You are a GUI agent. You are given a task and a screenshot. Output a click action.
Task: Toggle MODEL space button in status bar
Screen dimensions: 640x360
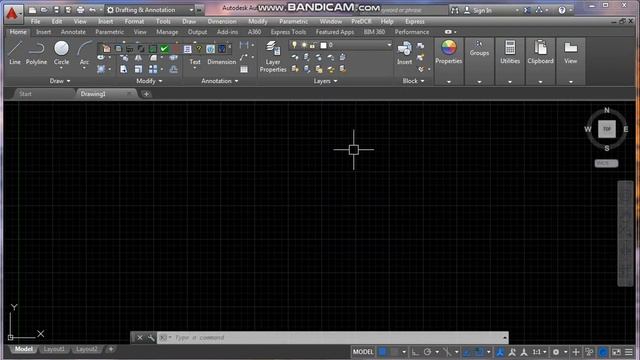tap(363, 352)
